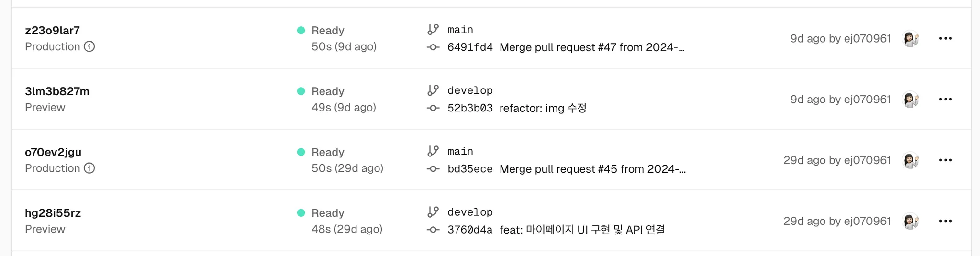Click the commit icon beside 6491fd4
Screen dimensions: 980x256
(433, 47)
